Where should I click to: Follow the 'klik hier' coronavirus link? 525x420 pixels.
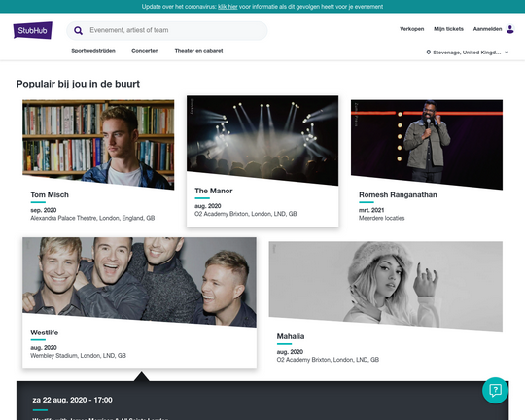[227, 7]
